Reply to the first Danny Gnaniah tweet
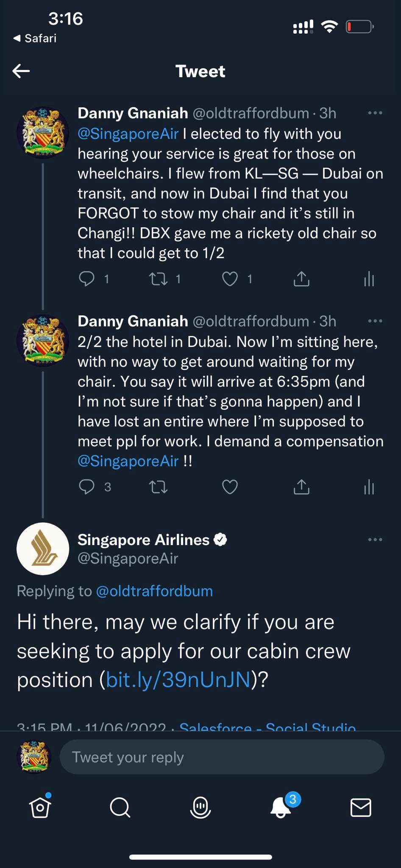Image resolution: width=401 pixels, height=868 pixels. 87,279
